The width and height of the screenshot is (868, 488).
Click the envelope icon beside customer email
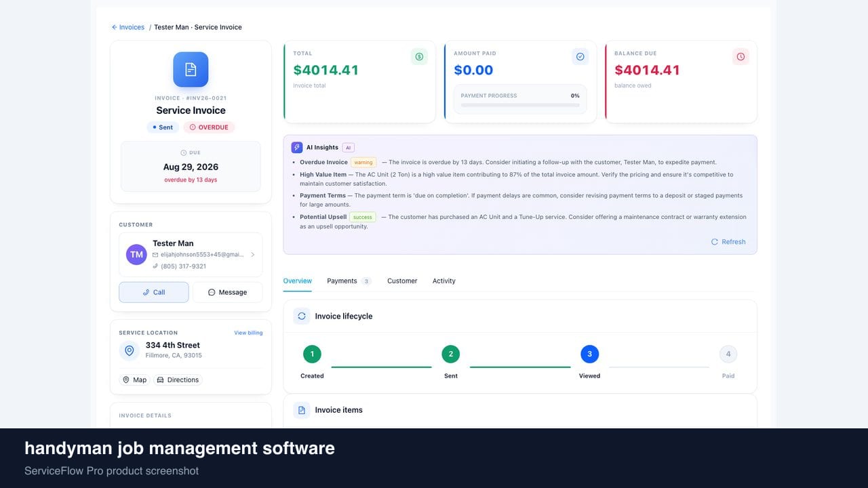pyautogui.click(x=155, y=255)
